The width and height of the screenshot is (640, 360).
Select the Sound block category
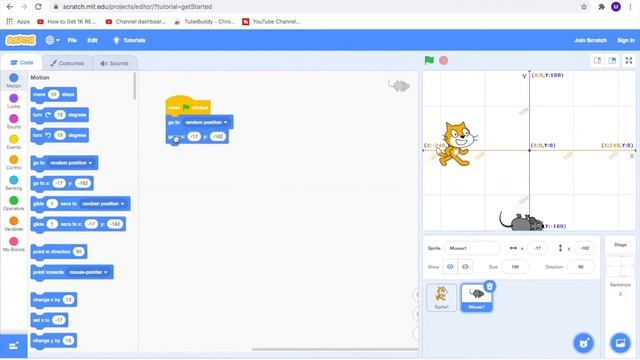[13, 121]
